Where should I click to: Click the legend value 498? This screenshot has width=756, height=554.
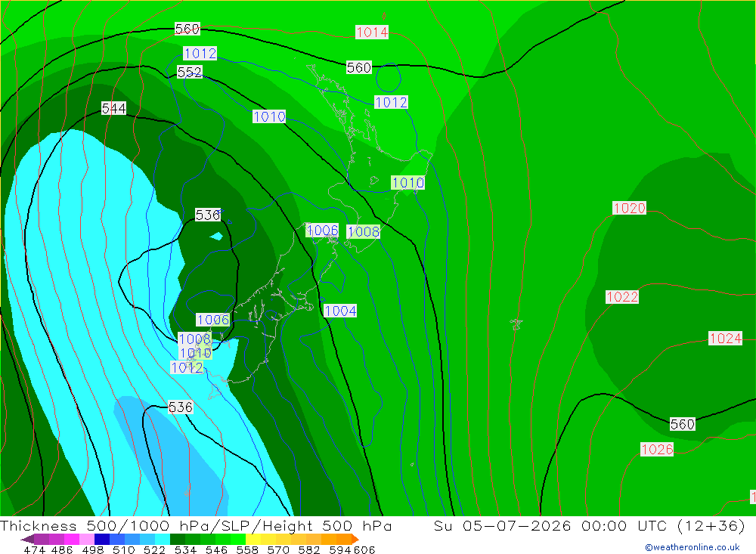92,549
